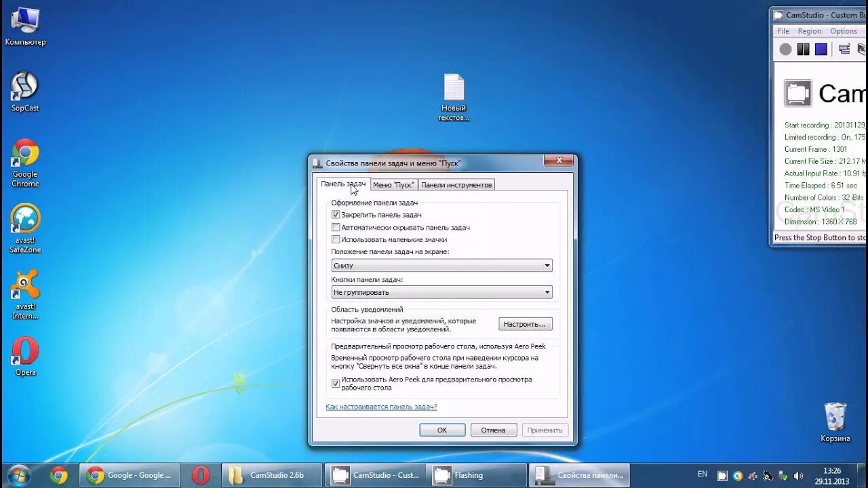Click the green checkmark safely-remove tray icon
The image size is (868, 488).
(x=783, y=476)
